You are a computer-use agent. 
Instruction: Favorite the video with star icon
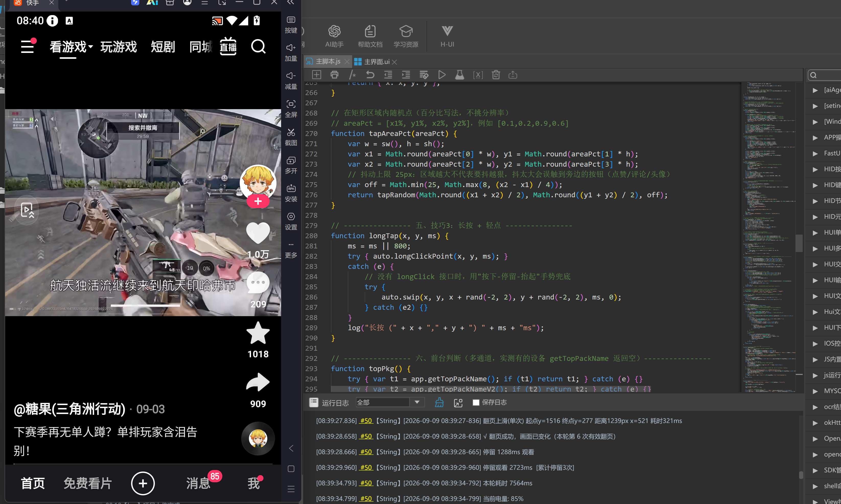tap(258, 333)
